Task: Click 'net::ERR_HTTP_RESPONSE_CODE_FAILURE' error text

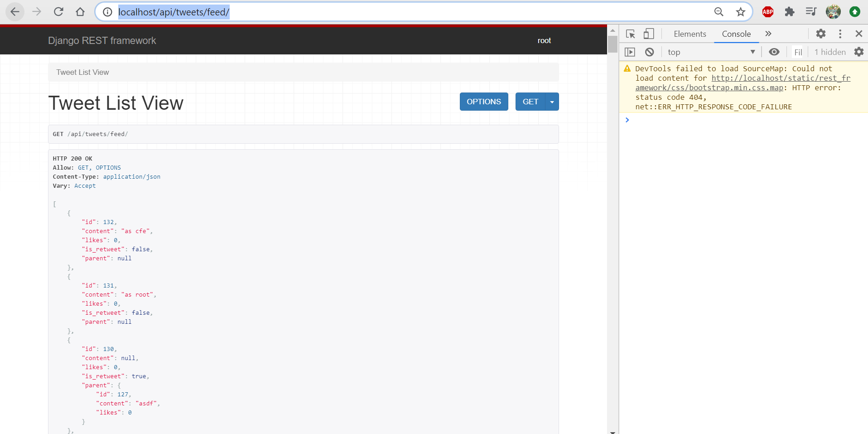Action: 714,107
